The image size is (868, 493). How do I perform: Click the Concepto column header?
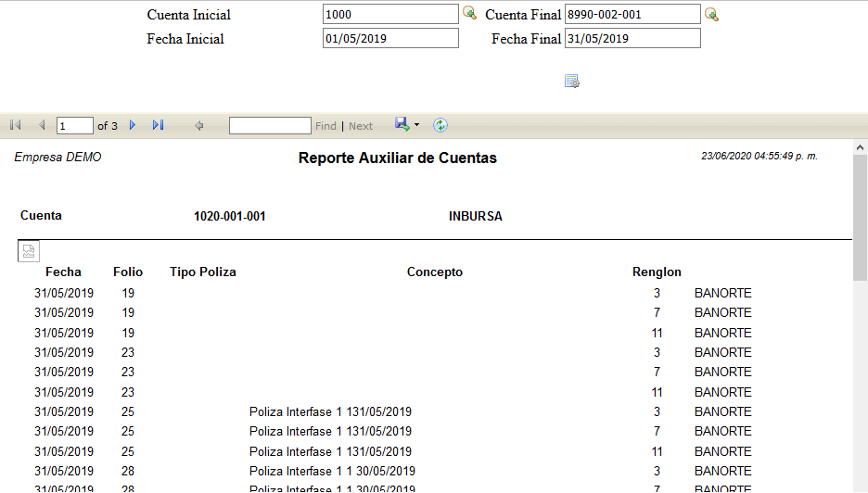(435, 272)
